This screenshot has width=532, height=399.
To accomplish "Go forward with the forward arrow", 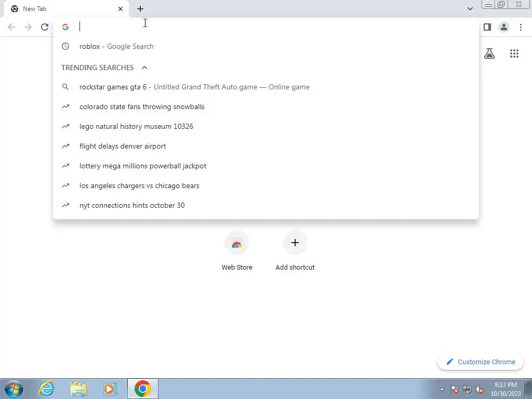I will click(28, 27).
